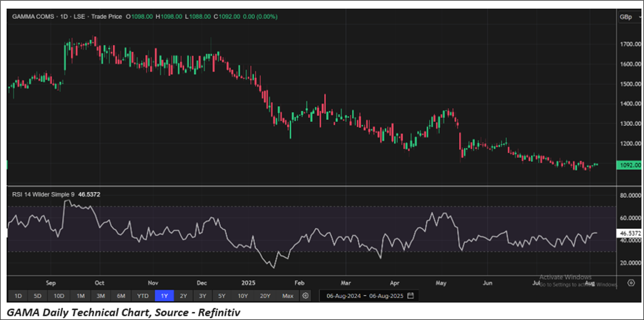The height and width of the screenshot is (320, 644).
Task: Show the Max time range
Action: click(288, 296)
